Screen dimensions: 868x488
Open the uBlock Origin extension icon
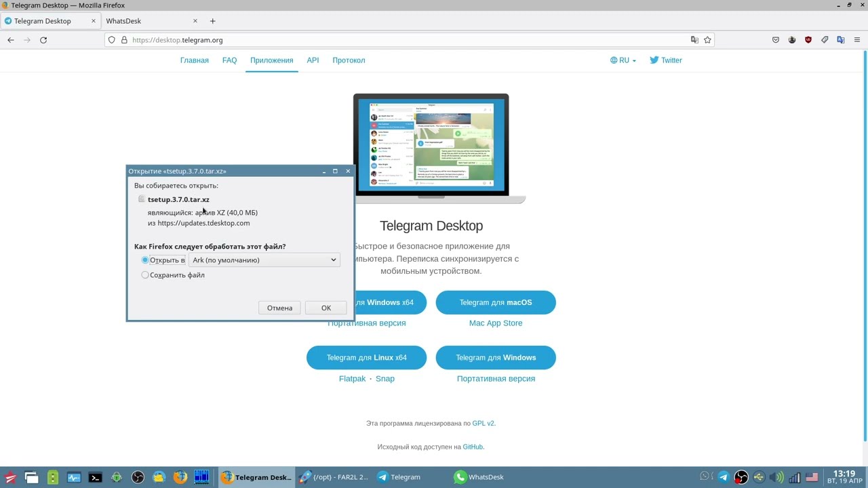[808, 40]
